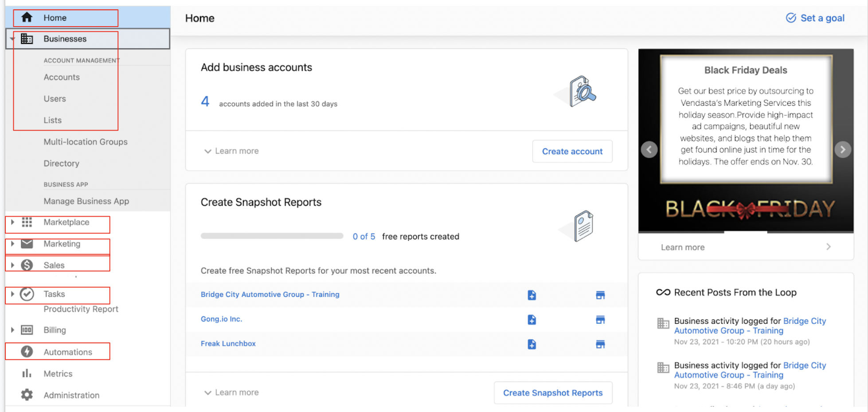Expand the Marketplace menu arrow
This screenshot has width=868, height=412.
(12, 222)
